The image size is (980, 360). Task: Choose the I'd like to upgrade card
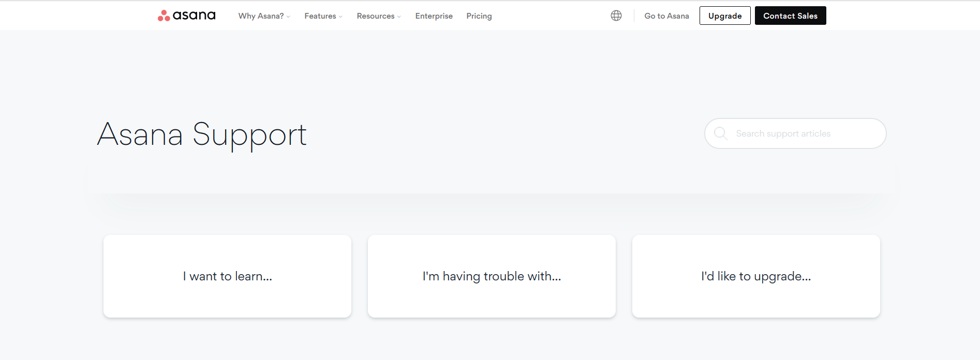point(756,276)
